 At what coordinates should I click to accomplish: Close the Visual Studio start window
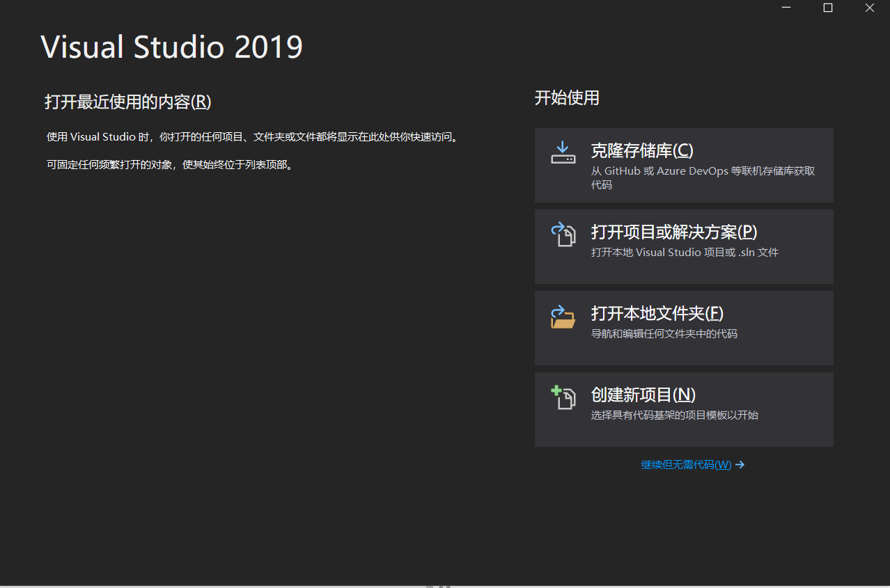coord(870,8)
